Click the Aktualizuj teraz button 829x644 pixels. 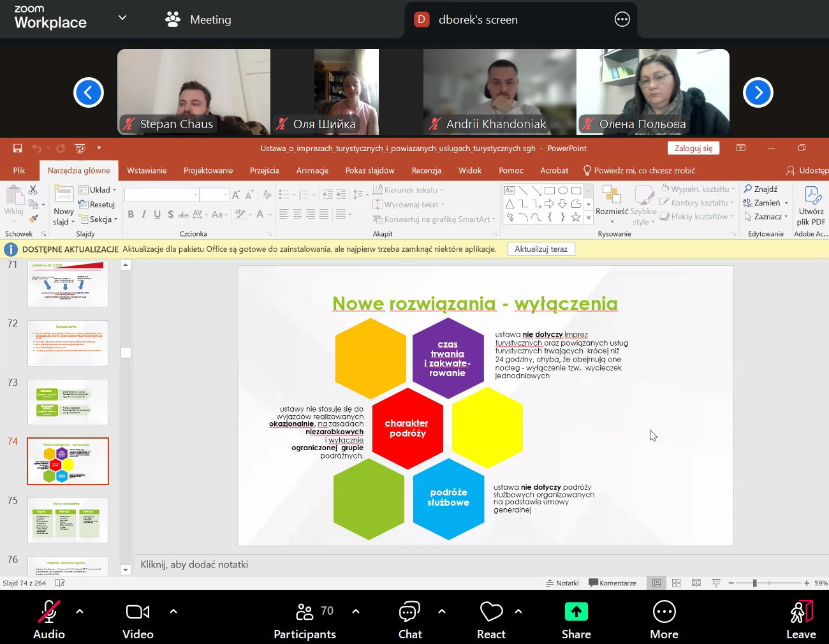(x=541, y=249)
